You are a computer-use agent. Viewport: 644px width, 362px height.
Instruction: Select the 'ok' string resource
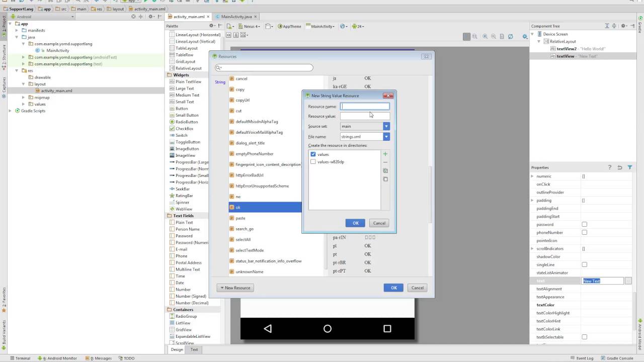(x=265, y=207)
